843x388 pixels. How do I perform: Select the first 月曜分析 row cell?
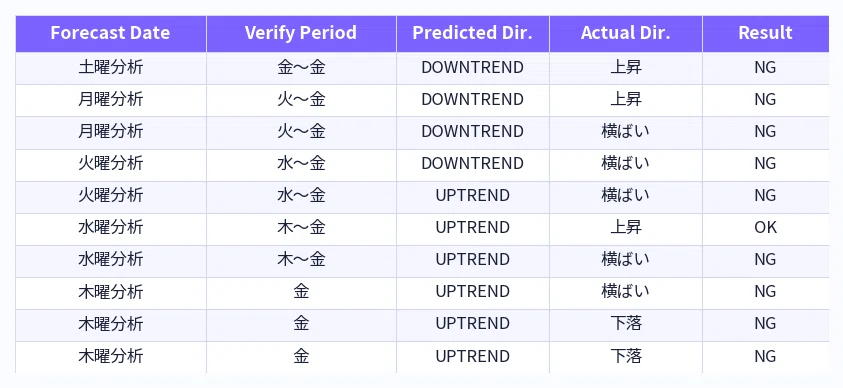(111, 100)
